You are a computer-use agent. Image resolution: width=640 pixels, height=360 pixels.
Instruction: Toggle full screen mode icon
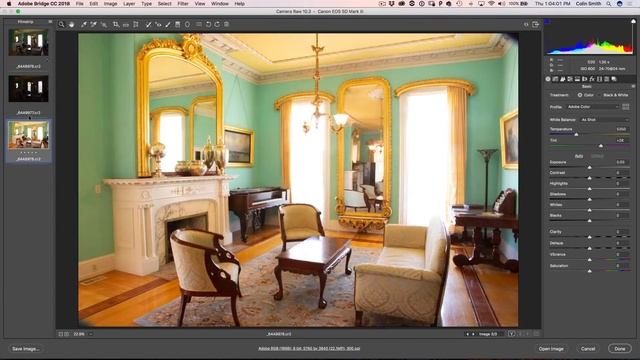[536, 24]
